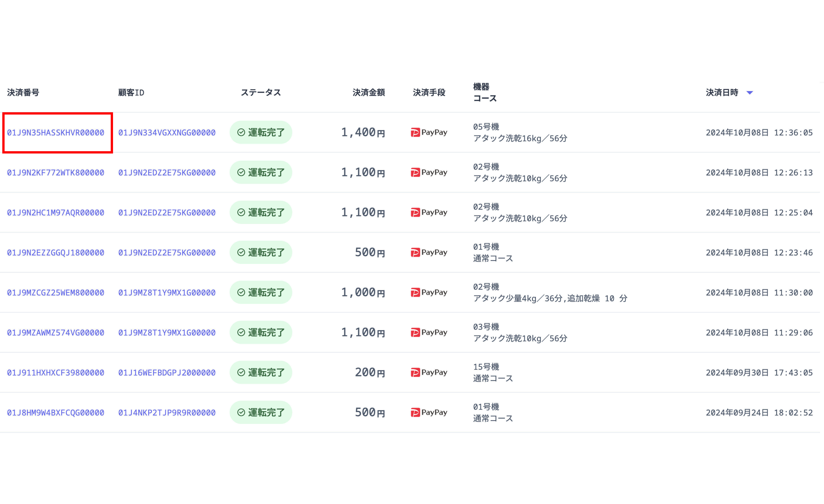Click 運転完了 check icon for 03号機 row
The image size is (824, 504).
(x=241, y=332)
